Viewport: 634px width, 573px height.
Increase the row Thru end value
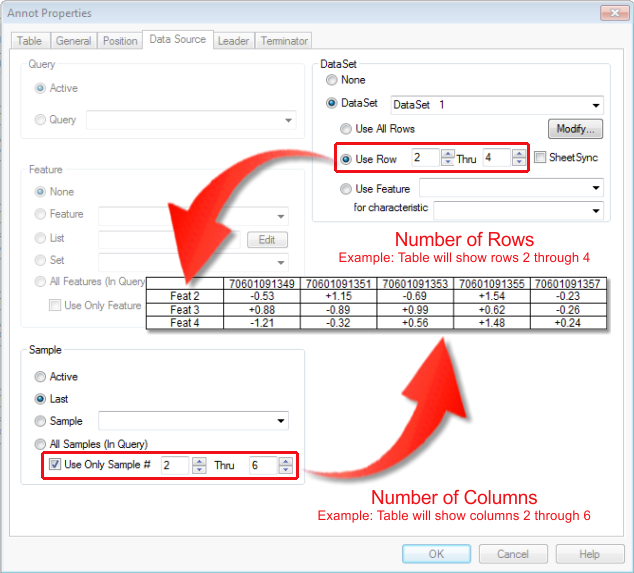pos(517,153)
